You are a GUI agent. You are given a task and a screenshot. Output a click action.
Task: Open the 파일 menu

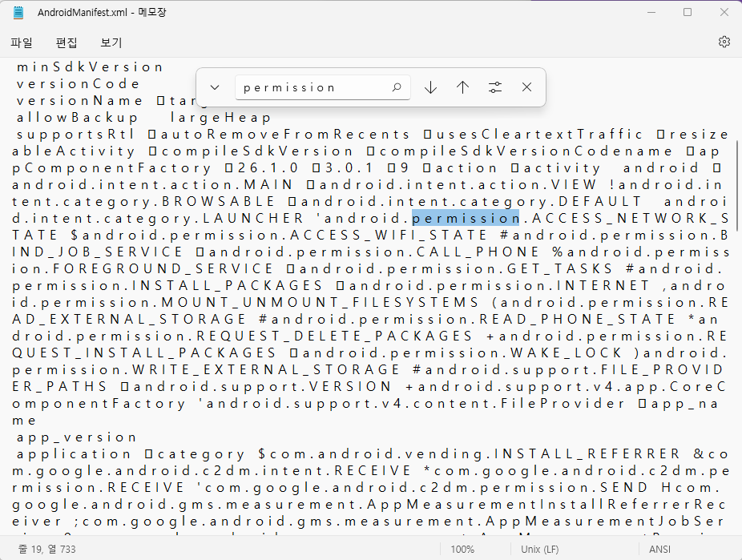(x=22, y=42)
